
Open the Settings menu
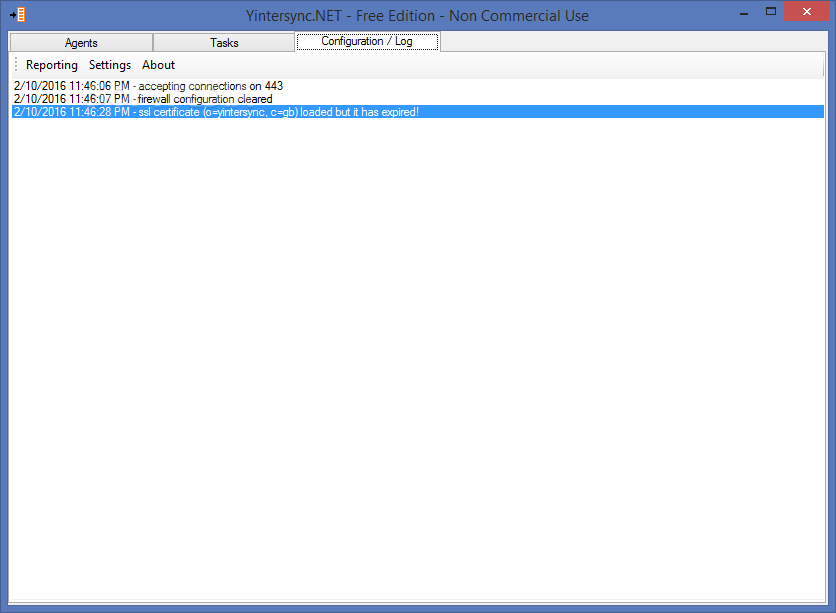tap(110, 65)
